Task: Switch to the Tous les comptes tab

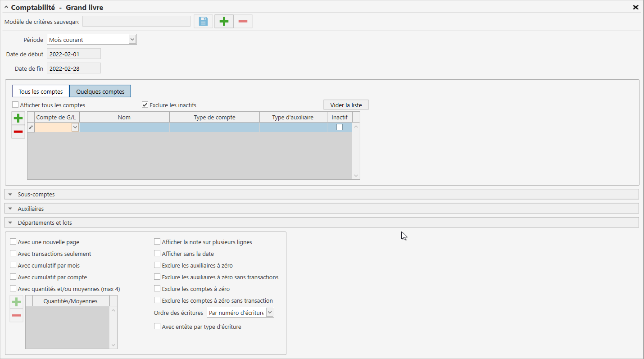Action: point(41,91)
